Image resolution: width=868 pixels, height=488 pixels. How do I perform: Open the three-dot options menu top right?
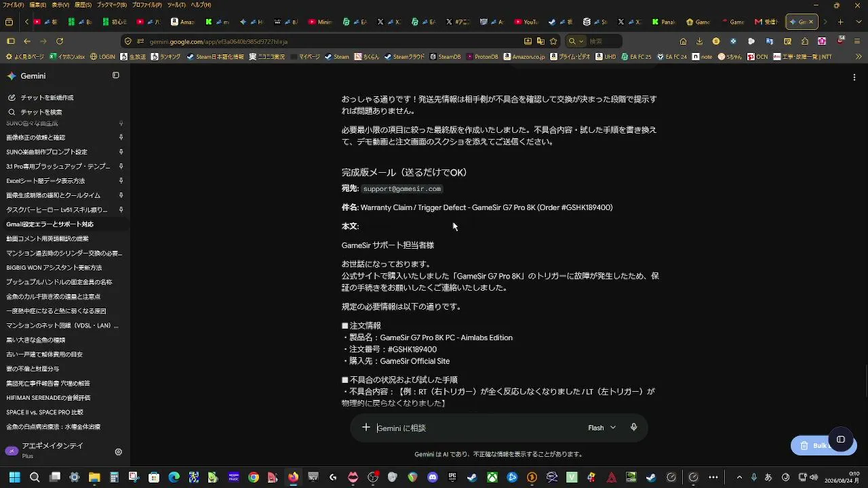coord(854,77)
